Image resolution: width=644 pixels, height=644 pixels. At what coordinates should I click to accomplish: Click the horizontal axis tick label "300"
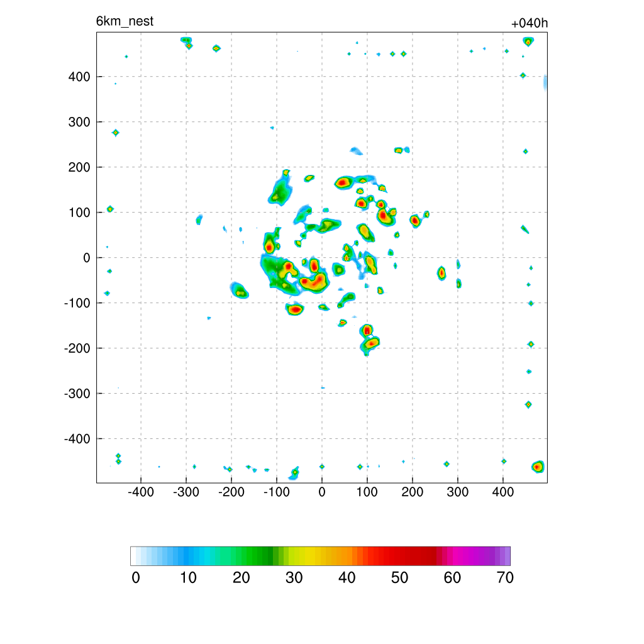pos(458,492)
